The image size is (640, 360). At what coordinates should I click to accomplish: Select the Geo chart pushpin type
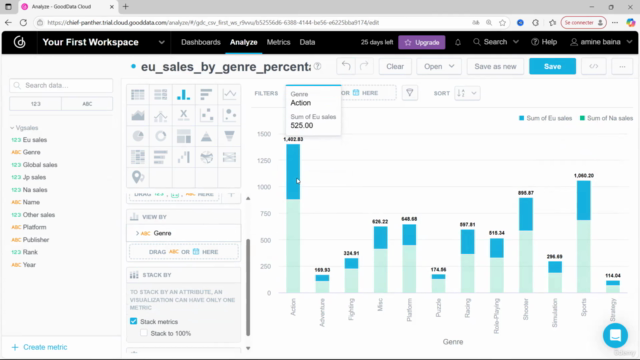click(x=138, y=177)
